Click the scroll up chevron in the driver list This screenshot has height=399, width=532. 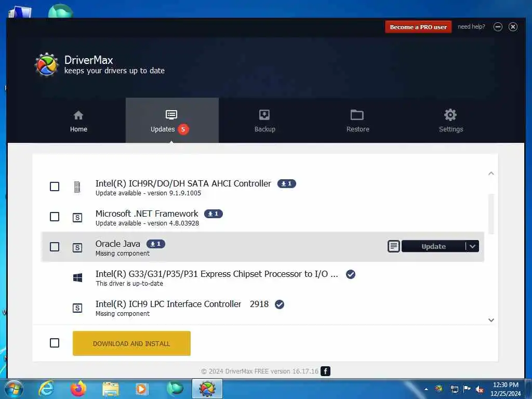point(491,174)
